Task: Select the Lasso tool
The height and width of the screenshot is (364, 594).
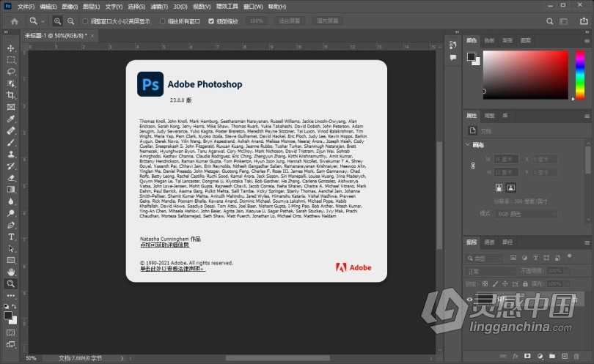Action: (10, 72)
